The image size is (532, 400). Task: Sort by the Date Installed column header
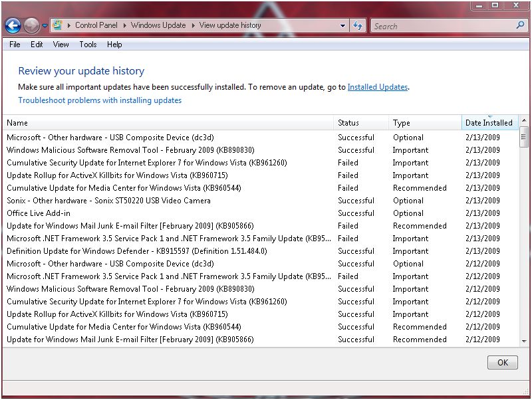tap(490, 123)
